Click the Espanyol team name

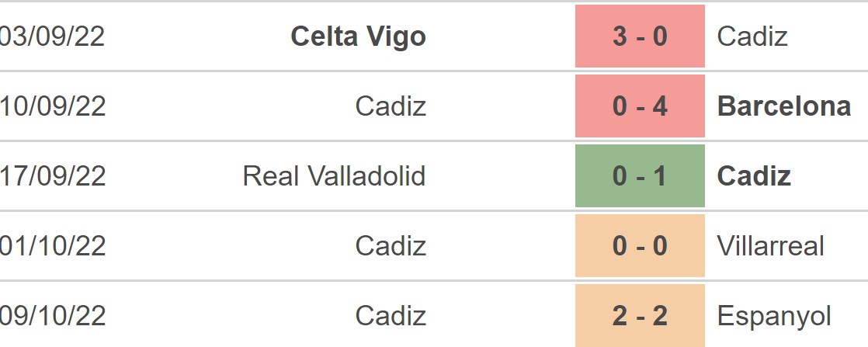[x=774, y=316]
